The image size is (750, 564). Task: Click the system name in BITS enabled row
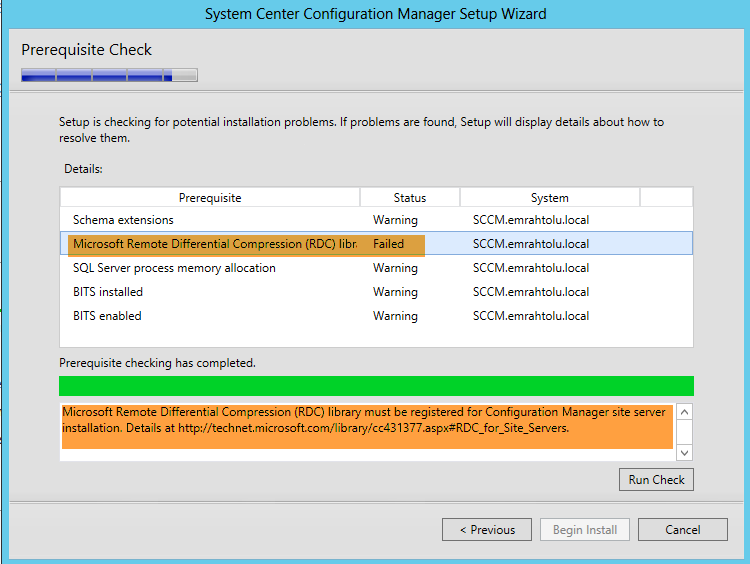[x=531, y=316]
